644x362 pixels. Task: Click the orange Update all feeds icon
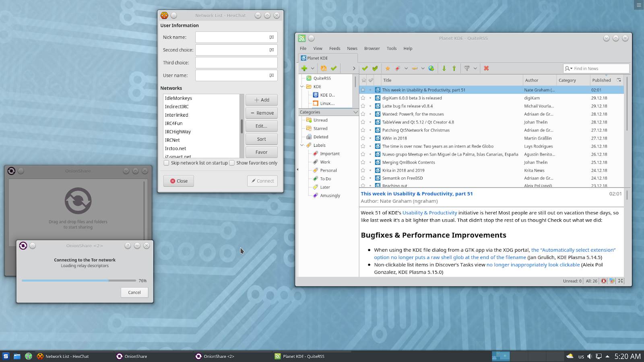(324, 68)
